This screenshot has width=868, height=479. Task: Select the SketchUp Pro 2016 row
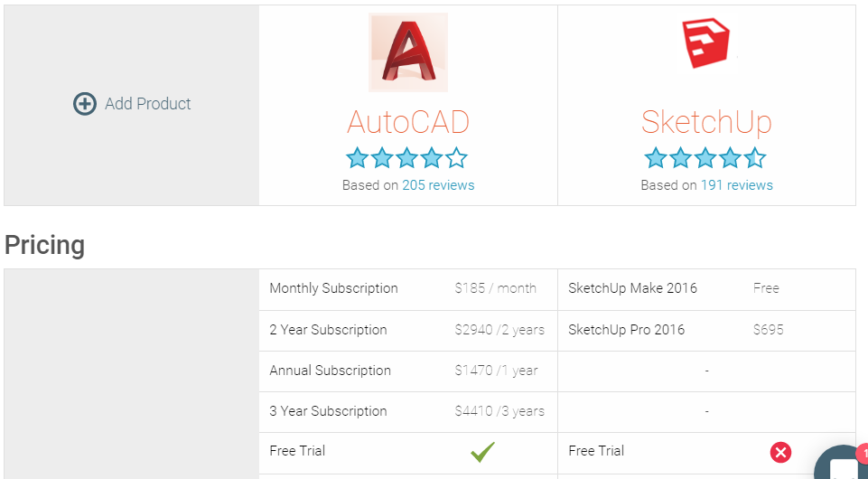click(706, 331)
